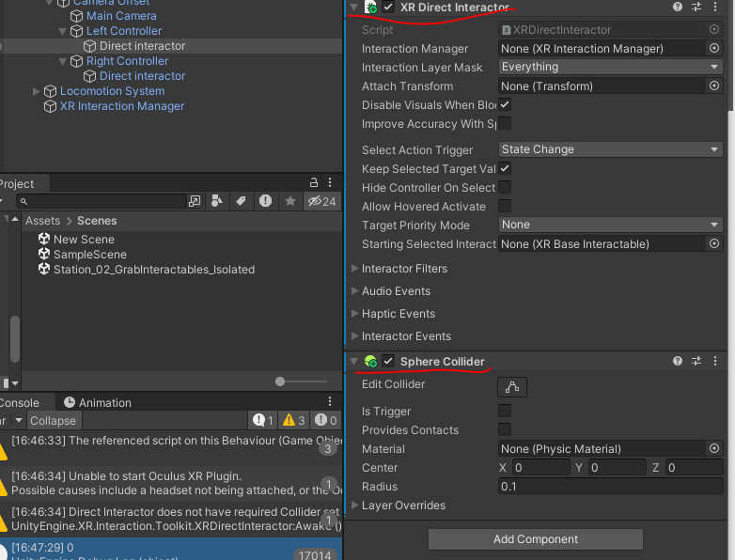Toggle hidden packages visibility count
Viewport: 735px width, 560px height.
(x=322, y=201)
